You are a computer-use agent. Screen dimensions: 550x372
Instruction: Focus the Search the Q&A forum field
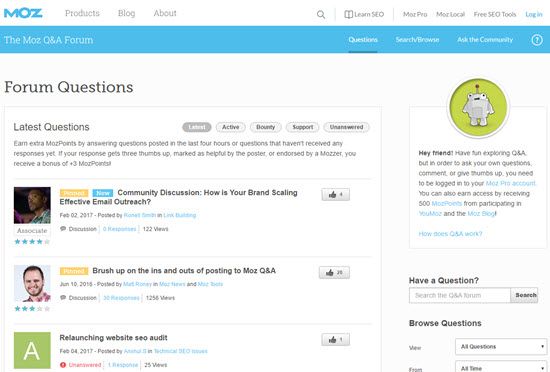click(460, 295)
